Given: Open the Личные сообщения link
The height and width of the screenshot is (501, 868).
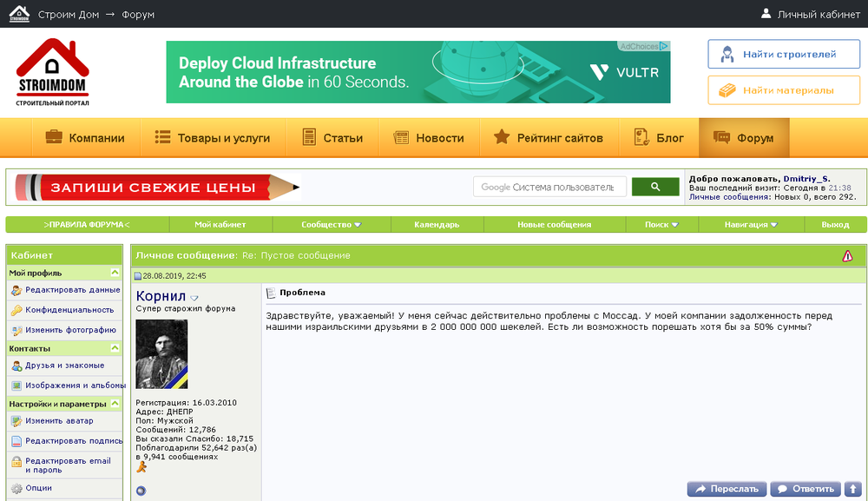Looking at the screenshot, I should (x=728, y=196).
